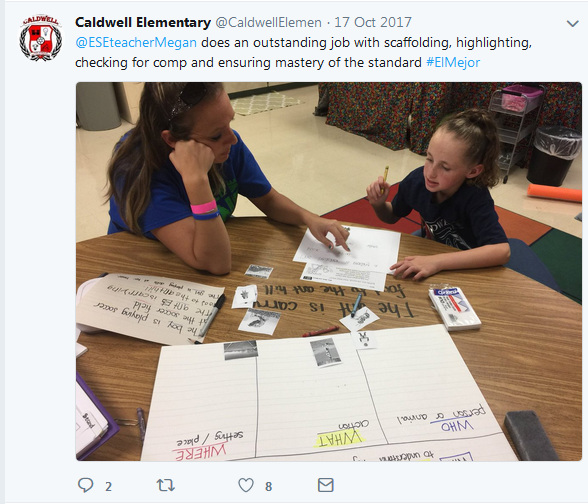The image size is (588, 504).
Task: Click the highlighted WHAT heading in photo
Action: 339,439
